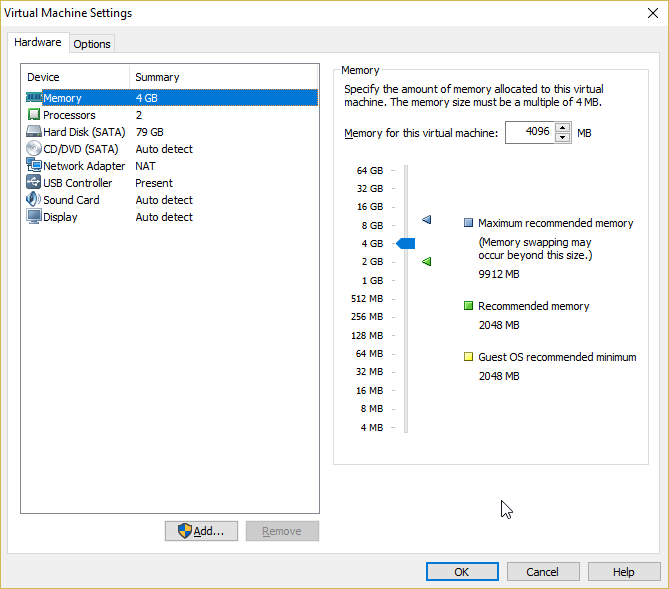Click the Sound Card speaker icon
This screenshot has height=589, width=669.
[34, 199]
